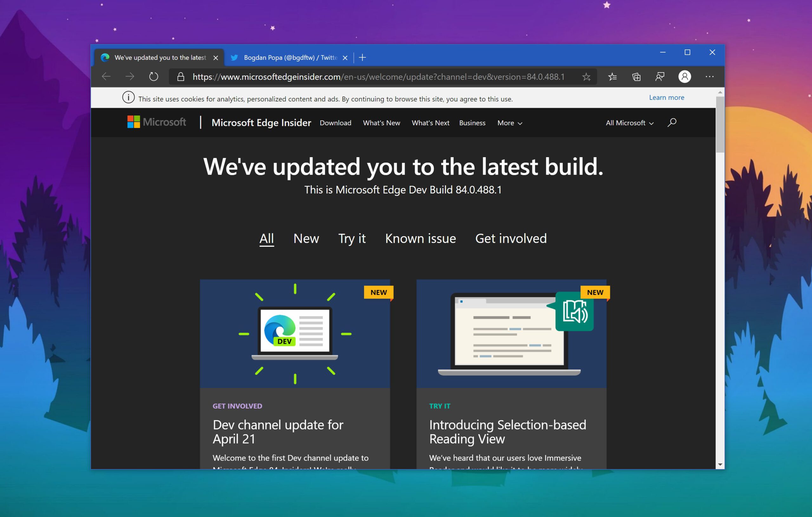Click the Microsoft Edge Insider title link
The height and width of the screenshot is (517, 812).
261,123
